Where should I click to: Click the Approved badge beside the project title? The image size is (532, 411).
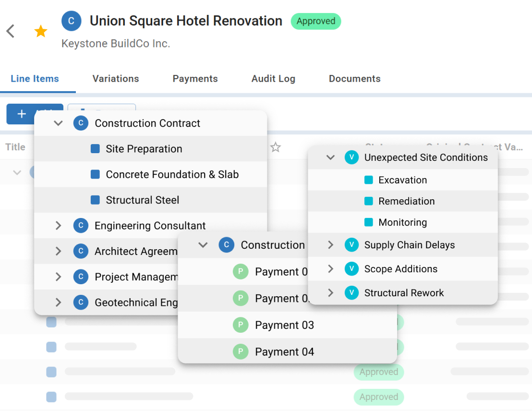click(x=316, y=21)
